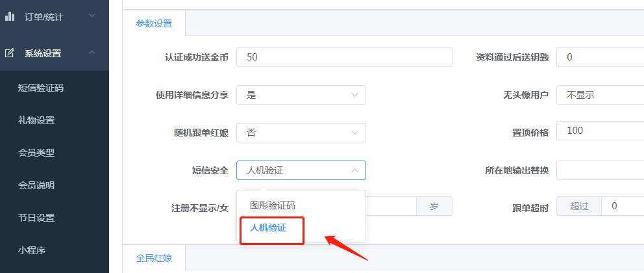Open 小程序 sidebar item
The width and height of the screenshot is (644, 273).
tap(32, 250)
